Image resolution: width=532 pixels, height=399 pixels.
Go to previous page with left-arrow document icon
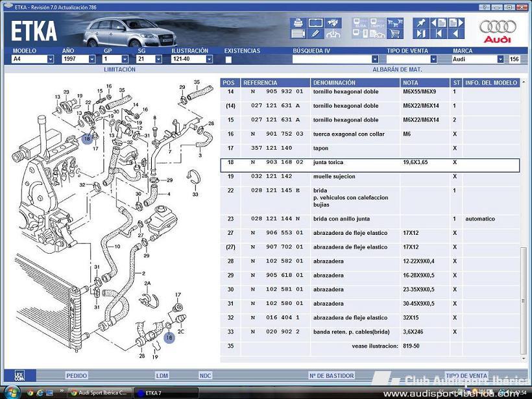coord(438,23)
